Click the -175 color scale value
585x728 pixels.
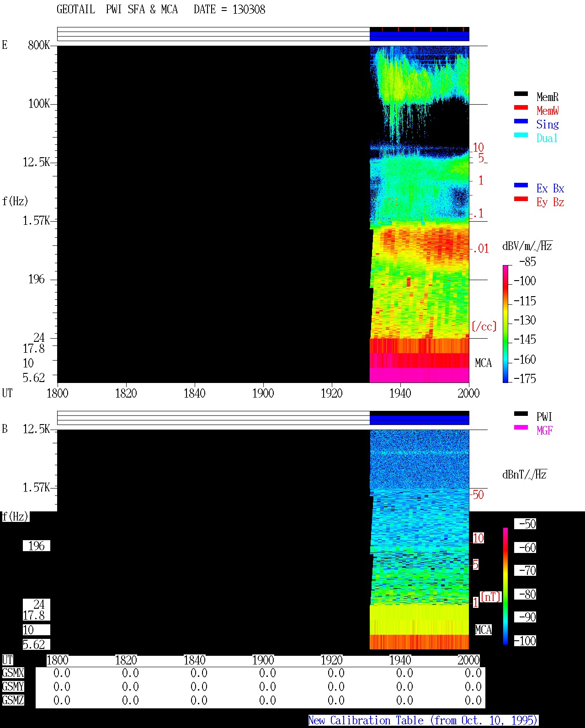525,378
